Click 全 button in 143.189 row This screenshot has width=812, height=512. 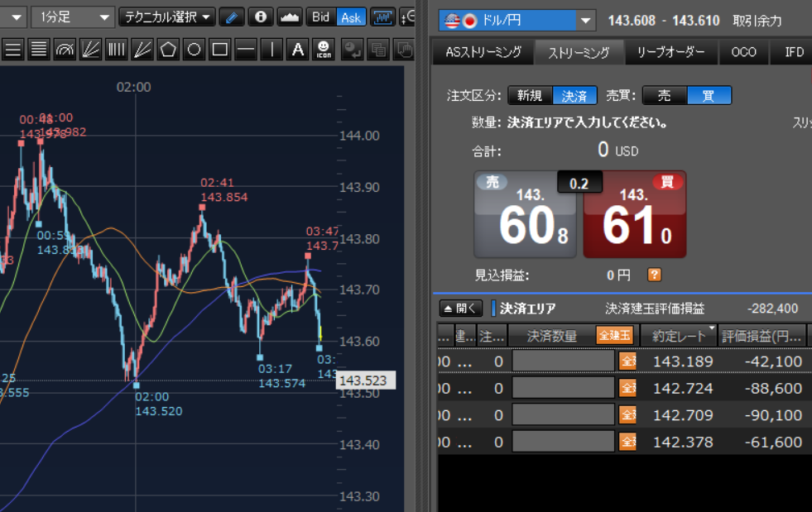click(627, 361)
